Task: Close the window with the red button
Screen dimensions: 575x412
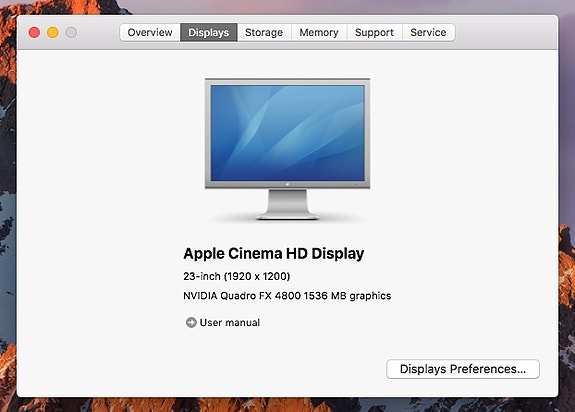Action: tap(34, 33)
